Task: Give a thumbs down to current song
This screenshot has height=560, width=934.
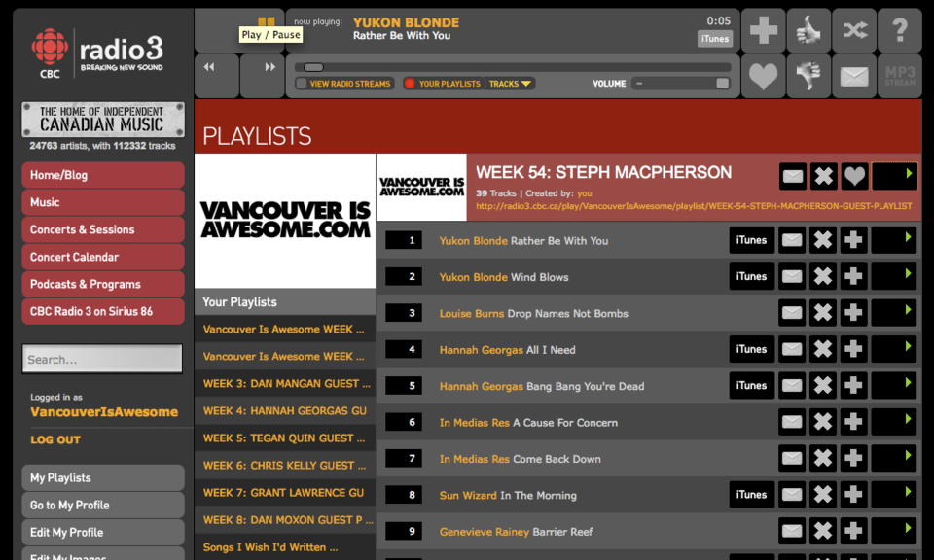Action: [808, 76]
